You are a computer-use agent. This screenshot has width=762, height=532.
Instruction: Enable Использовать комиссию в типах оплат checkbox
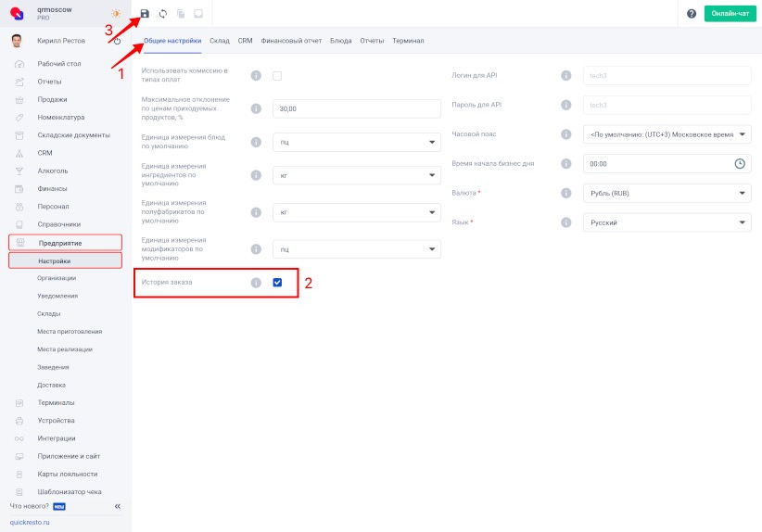click(277, 76)
